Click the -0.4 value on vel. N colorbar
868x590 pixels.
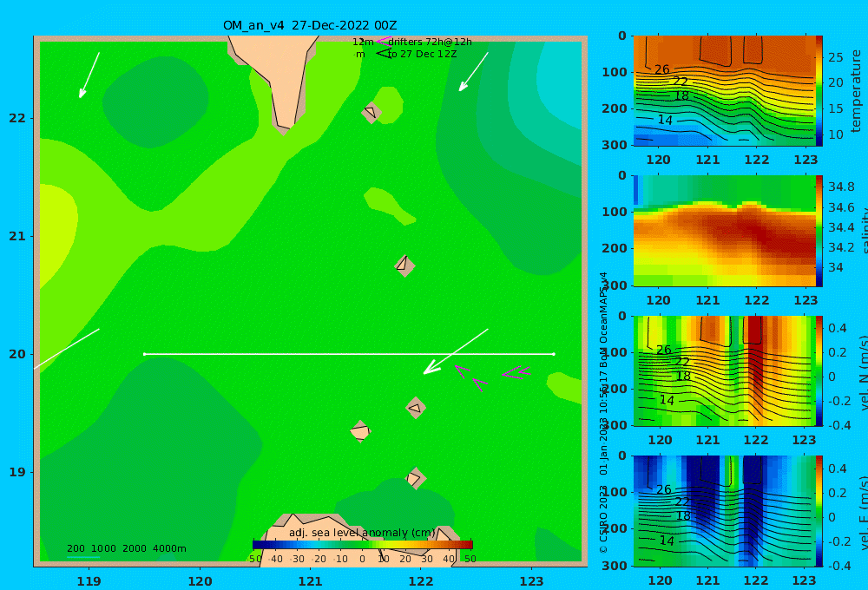838,425
